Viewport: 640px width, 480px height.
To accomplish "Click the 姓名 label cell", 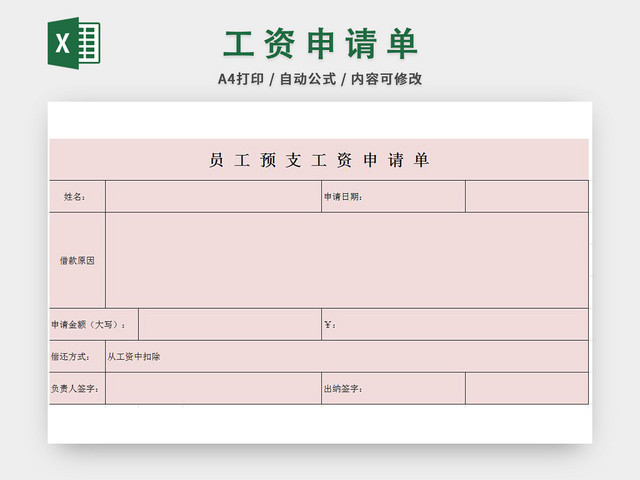I will pyautogui.click(x=77, y=196).
